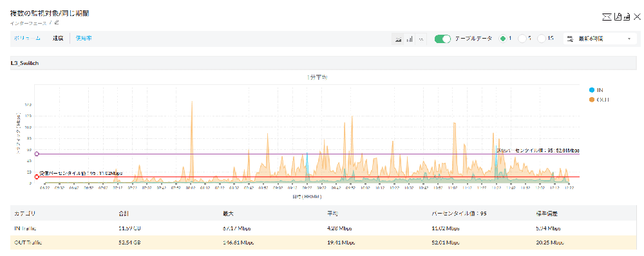Click the 52.54 GB total value
The height and width of the screenshot is (256, 644).
pos(130,242)
